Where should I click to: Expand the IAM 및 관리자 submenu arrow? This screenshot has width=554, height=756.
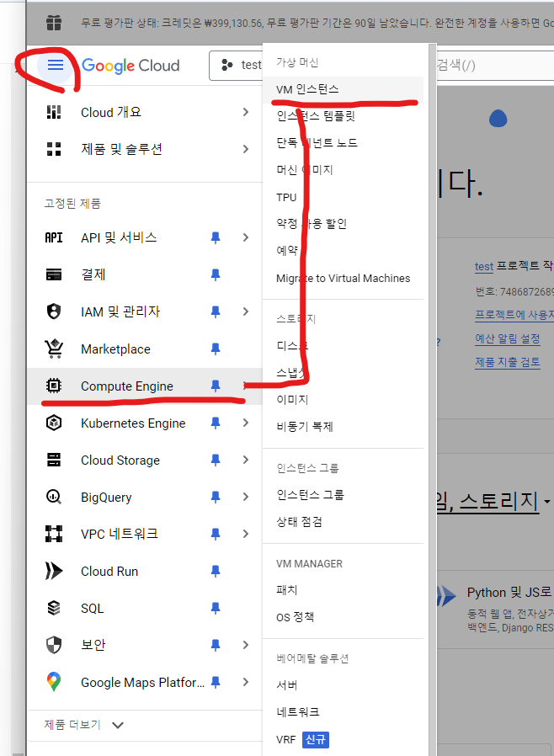coord(246,311)
